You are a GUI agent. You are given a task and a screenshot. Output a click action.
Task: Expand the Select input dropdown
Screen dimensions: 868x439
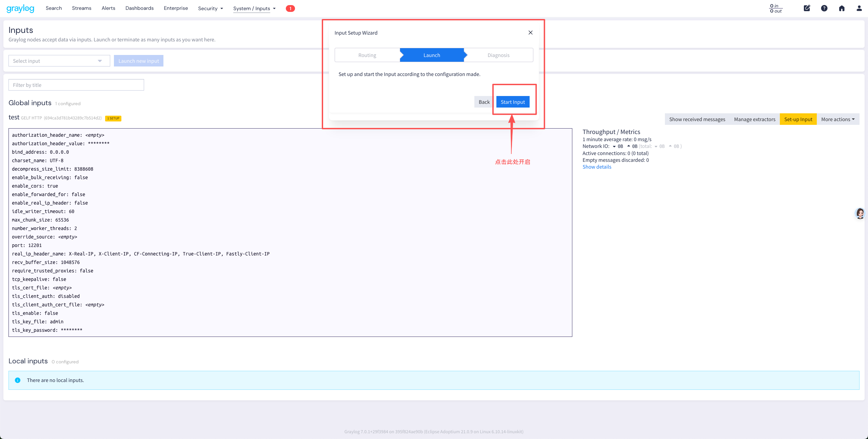point(59,61)
